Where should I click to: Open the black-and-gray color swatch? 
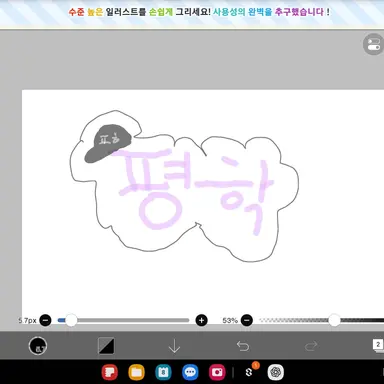(106, 346)
